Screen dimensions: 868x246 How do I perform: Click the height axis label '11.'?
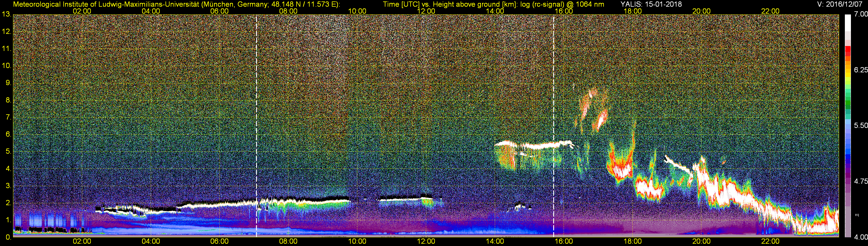click(6, 49)
